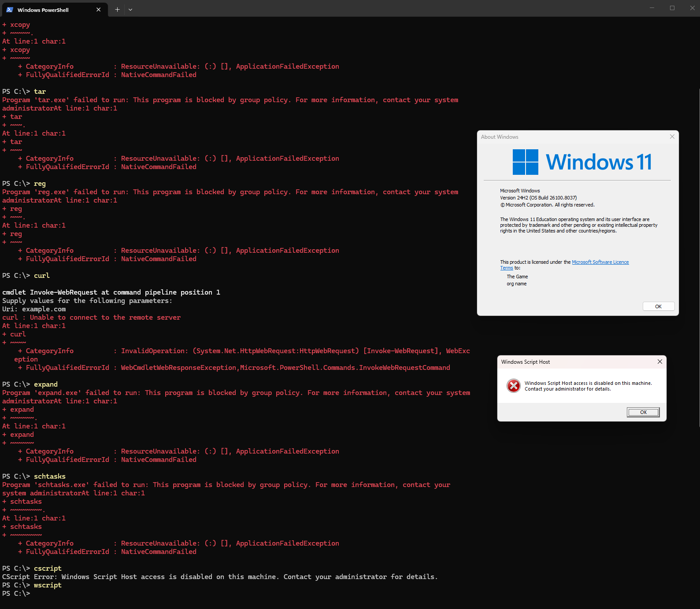
Task: Click the "Uri: example.com" line
Action: coord(34,309)
